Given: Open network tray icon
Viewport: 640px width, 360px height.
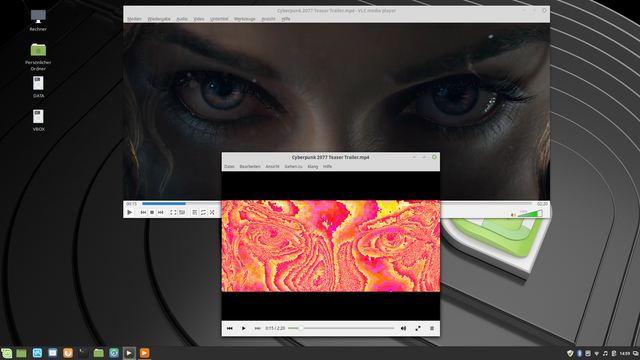Looking at the screenshot, I should (596, 353).
